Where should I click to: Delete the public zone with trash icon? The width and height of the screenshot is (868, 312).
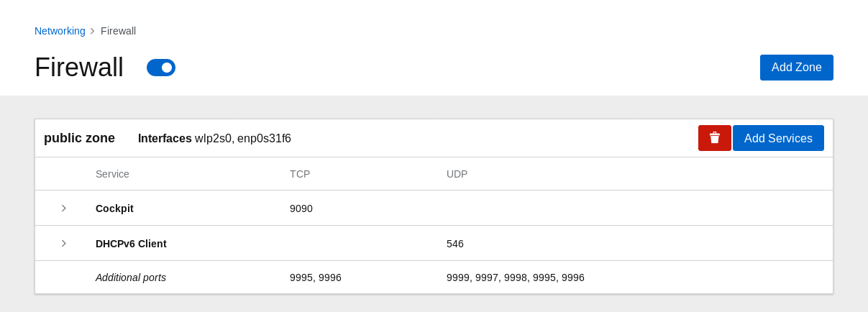[714, 138]
